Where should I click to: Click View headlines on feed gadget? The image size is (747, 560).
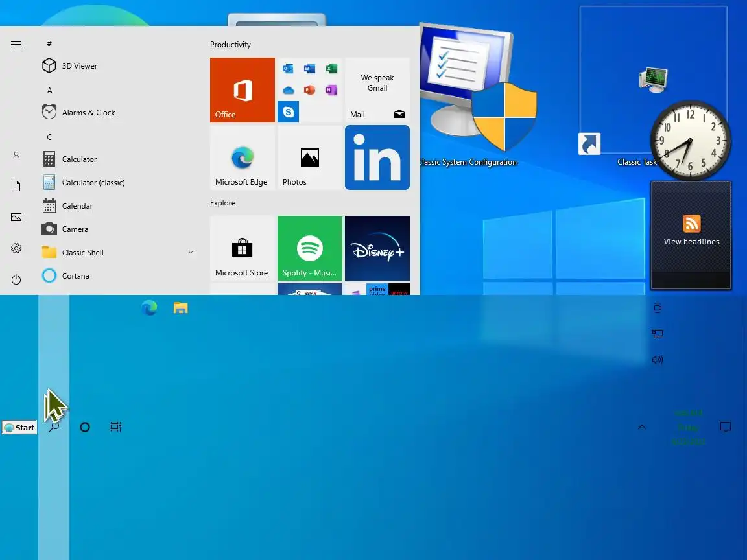(x=691, y=241)
